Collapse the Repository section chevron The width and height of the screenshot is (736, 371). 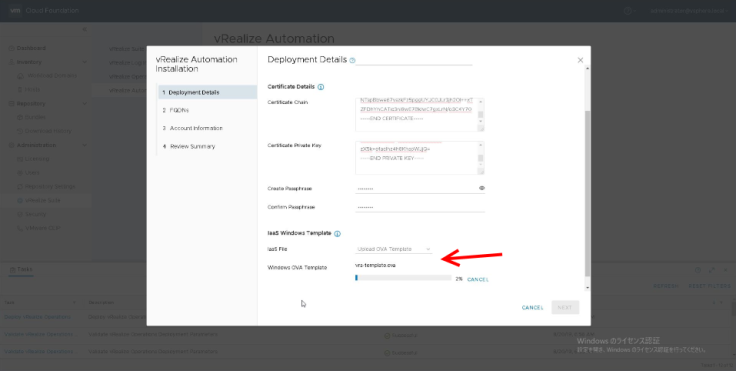point(84,103)
